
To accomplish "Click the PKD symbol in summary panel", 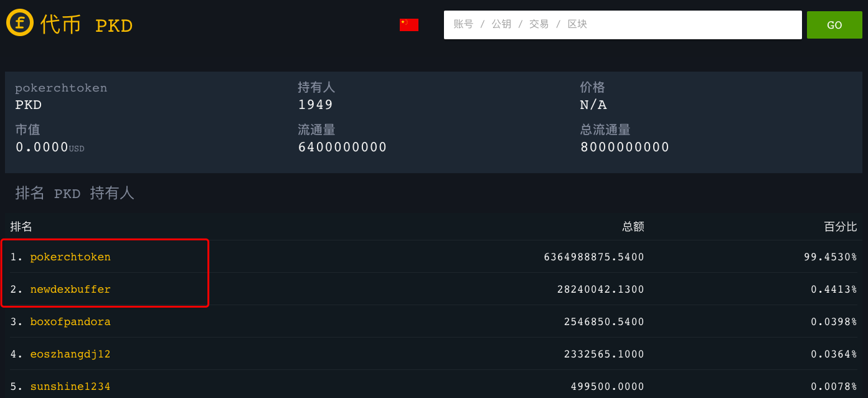I will pyautogui.click(x=28, y=105).
